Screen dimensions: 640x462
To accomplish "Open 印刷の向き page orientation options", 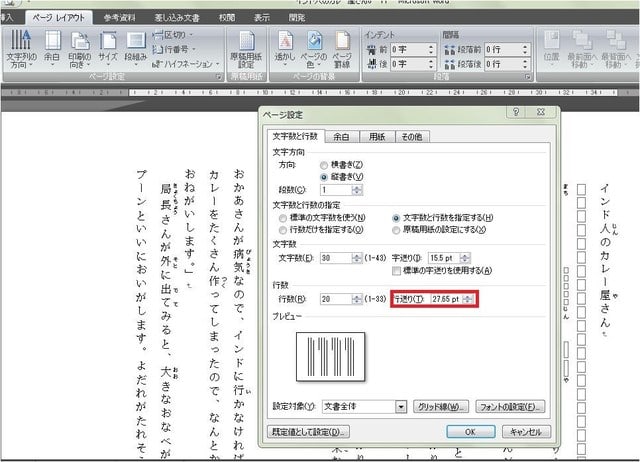I will (x=79, y=50).
